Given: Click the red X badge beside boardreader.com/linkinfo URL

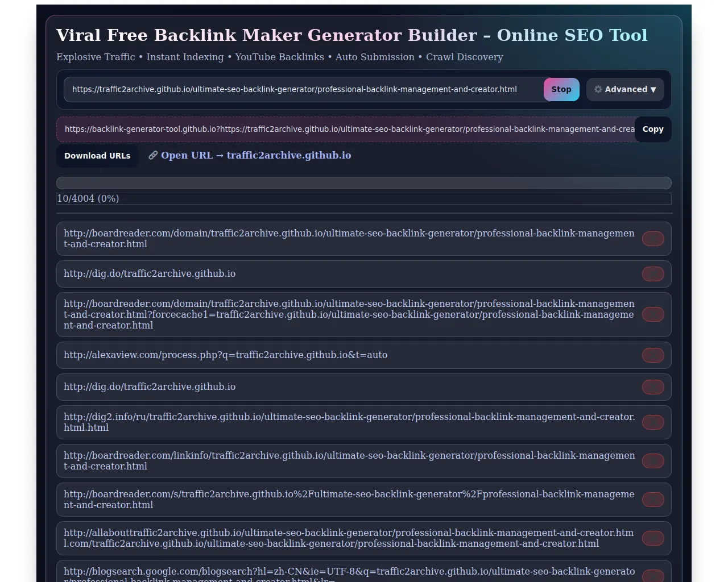Looking at the screenshot, I should (x=653, y=461).
